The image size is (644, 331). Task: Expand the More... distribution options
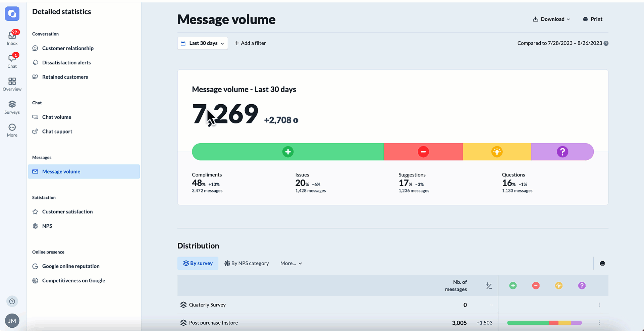(x=291, y=263)
